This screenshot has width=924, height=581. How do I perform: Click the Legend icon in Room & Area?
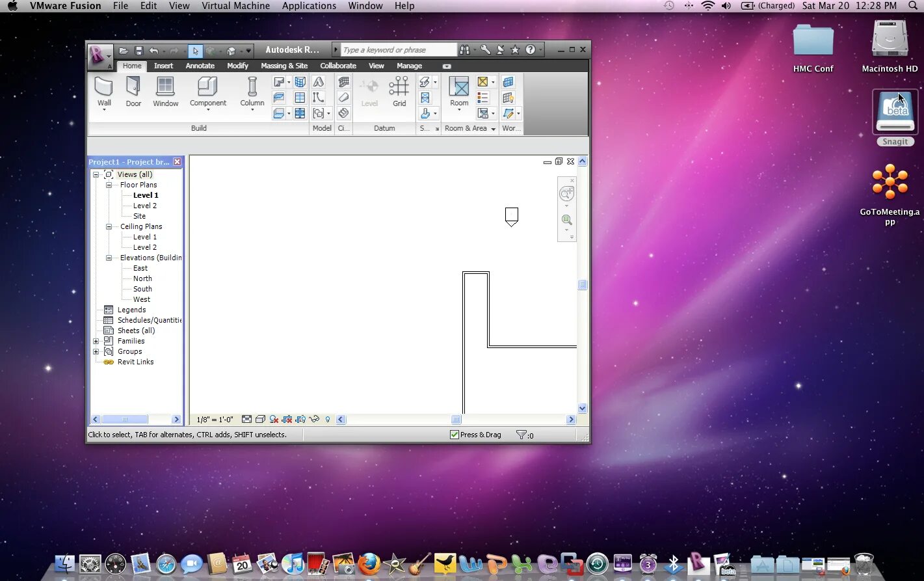point(482,98)
